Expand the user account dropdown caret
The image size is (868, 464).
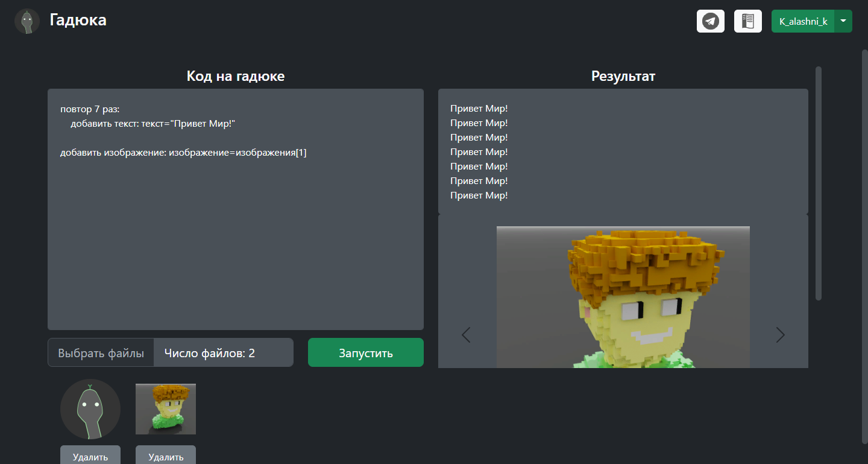pyautogui.click(x=843, y=21)
